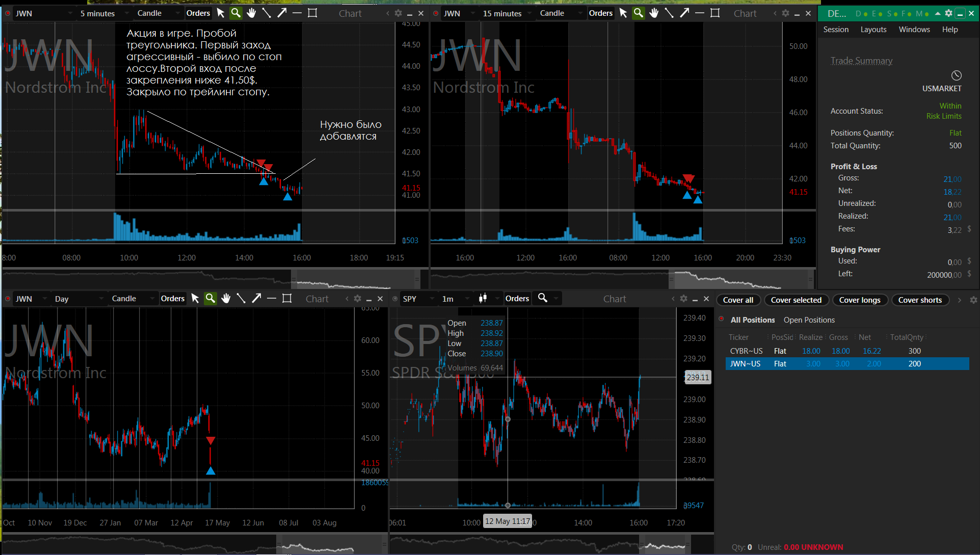Pick arrow drawing tool in Day chart
Viewport: 980px width, 555px height.
pos(256,299)
